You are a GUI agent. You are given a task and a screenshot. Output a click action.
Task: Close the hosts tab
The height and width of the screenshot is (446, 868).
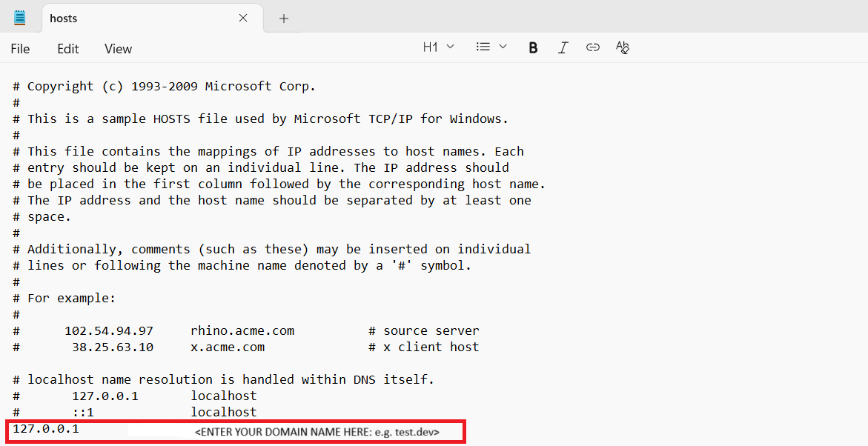tap(243, 17)
